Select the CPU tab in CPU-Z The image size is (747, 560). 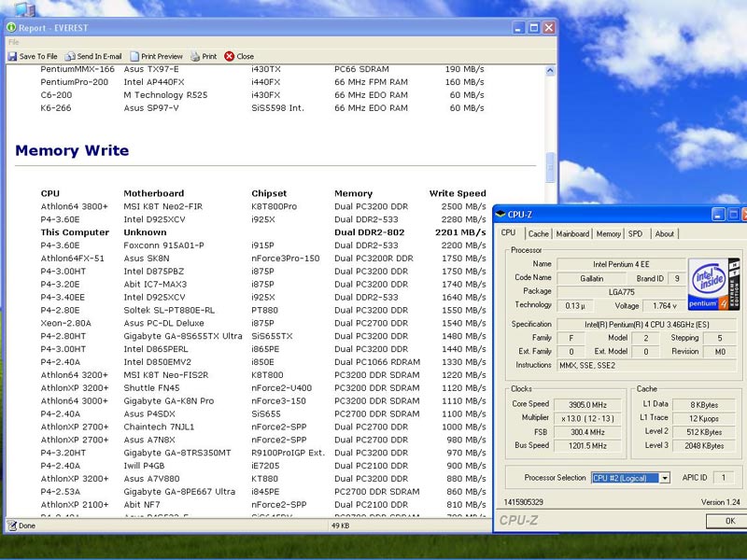click(508, 232)
